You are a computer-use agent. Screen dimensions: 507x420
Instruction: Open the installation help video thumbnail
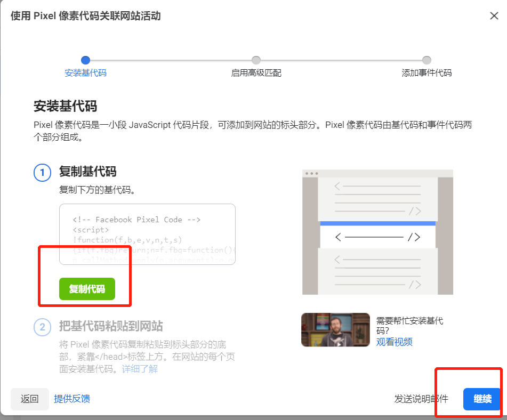pyautogui.click(x=335, y=330)
